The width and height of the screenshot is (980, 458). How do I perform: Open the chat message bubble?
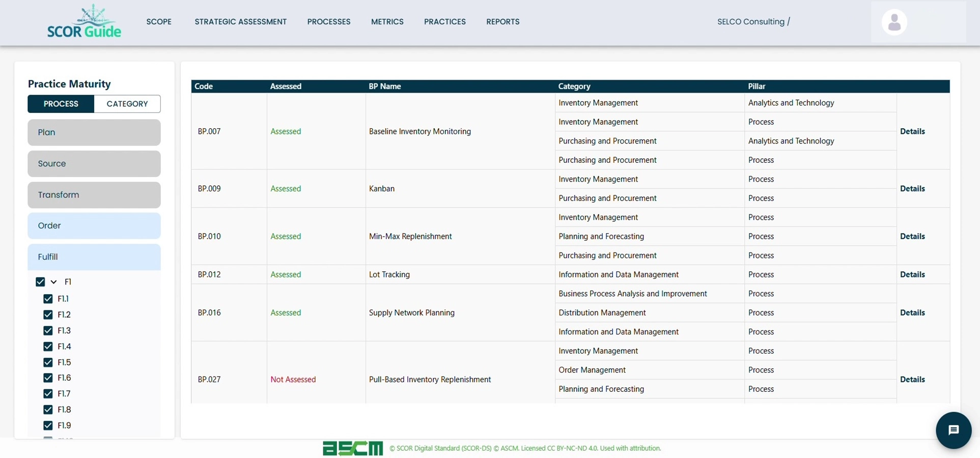tap(954, 430)
